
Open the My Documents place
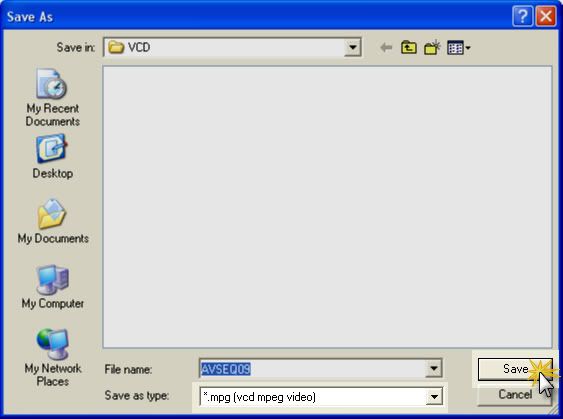coord(53,221)
